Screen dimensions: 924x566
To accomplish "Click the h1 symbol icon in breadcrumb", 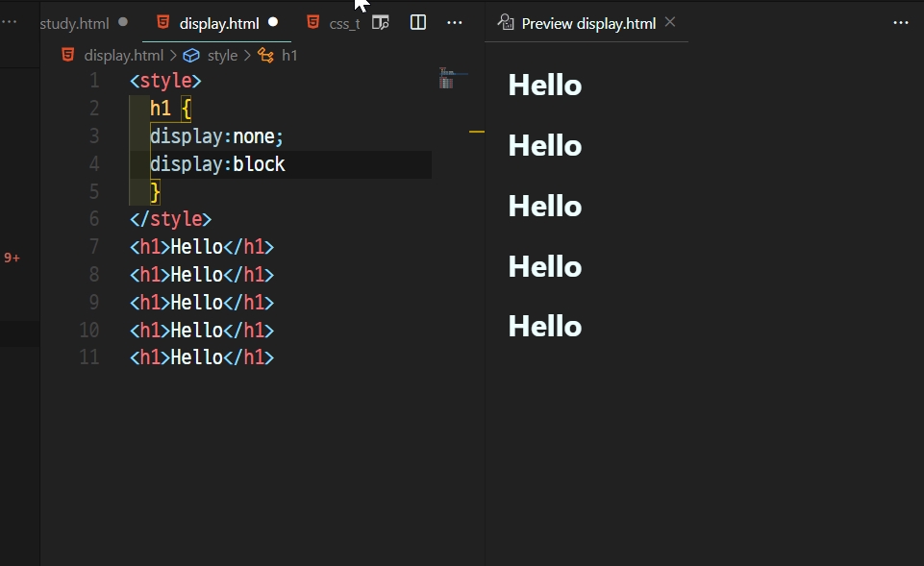I will tap(265, 56).
